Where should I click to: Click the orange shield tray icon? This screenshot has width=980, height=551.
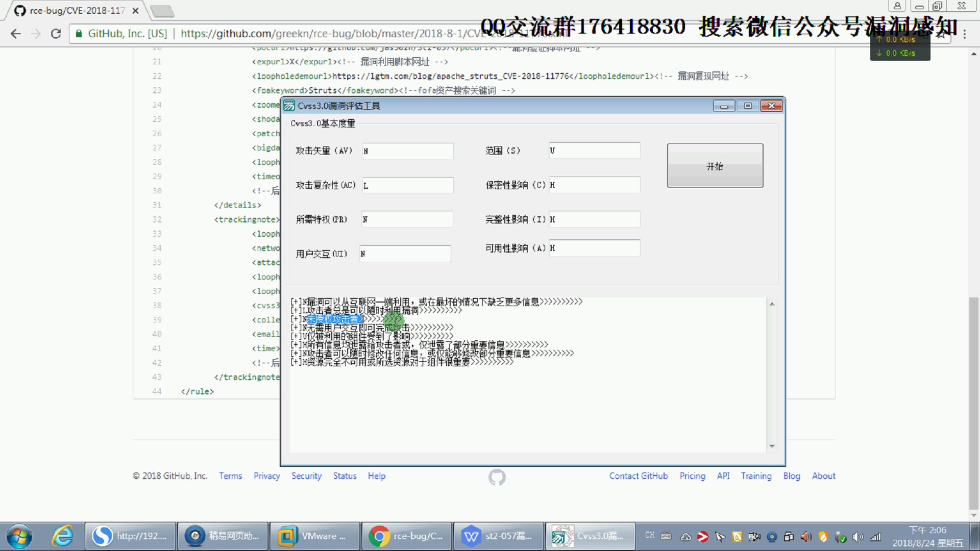pos(823,537)
